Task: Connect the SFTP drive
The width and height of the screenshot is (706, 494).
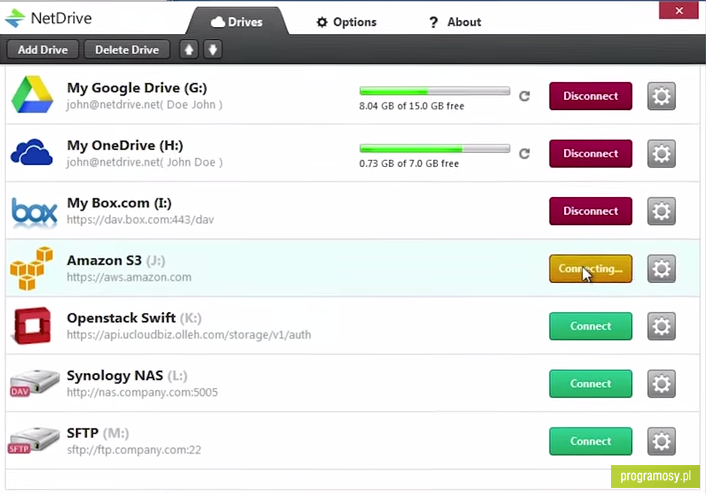Action: pos(590,441)
